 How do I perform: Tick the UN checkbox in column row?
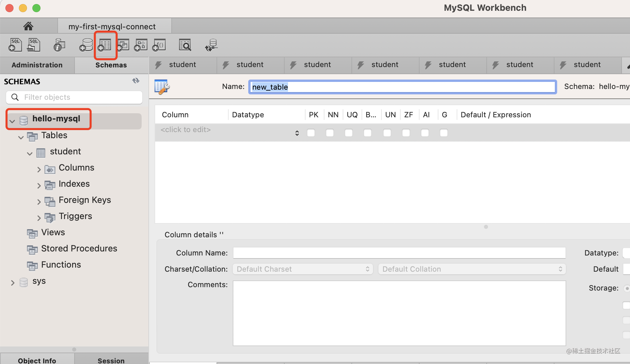click(x=387, y=133)
